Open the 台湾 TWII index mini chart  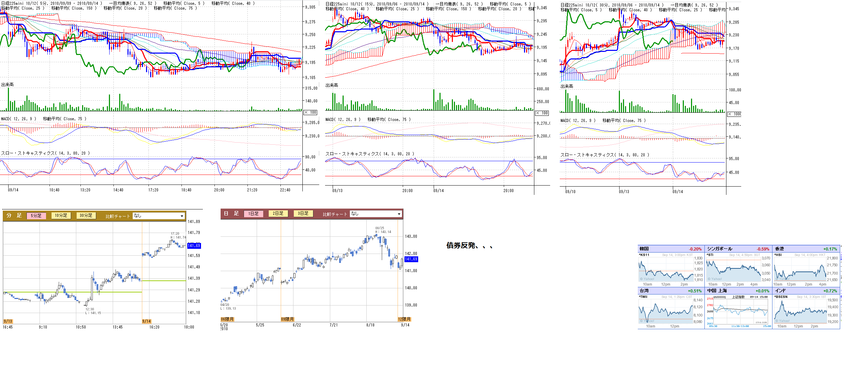click(x=666, y=311)
